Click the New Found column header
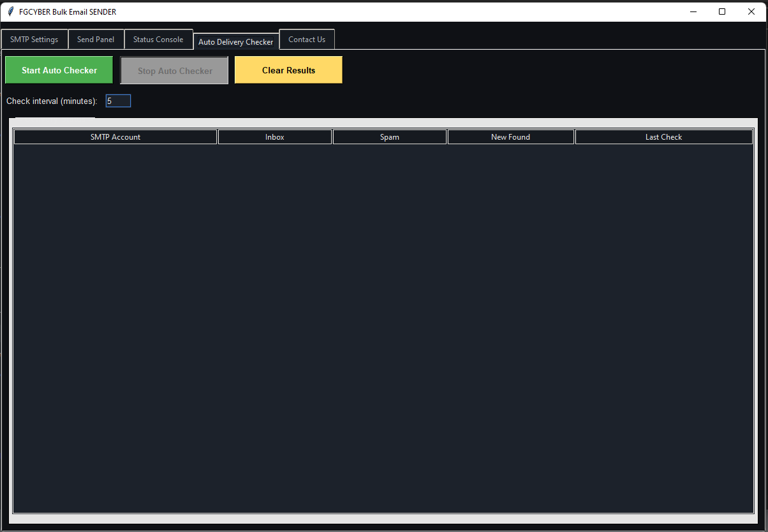The width and height of the screenshot is (768, 532). pyautogui.click(x=510, y=137)
